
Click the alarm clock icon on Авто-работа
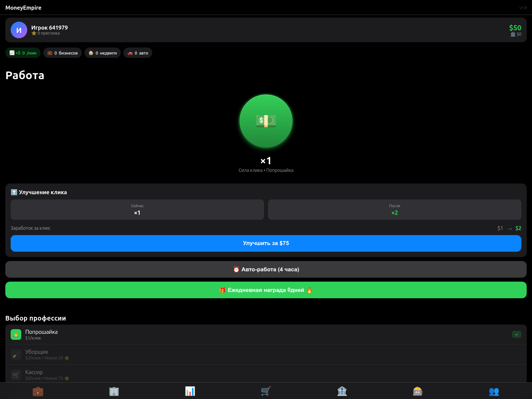tap(236, 269)
